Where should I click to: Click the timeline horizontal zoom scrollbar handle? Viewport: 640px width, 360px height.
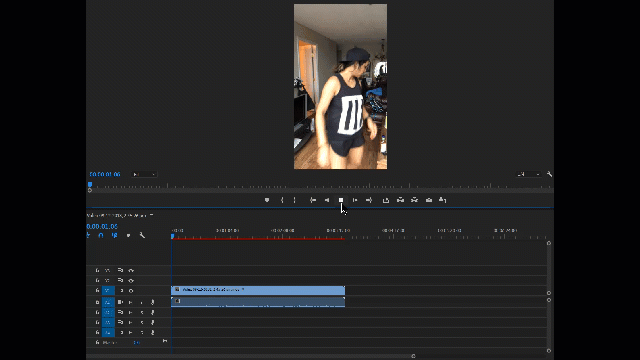tap(413, 356)
